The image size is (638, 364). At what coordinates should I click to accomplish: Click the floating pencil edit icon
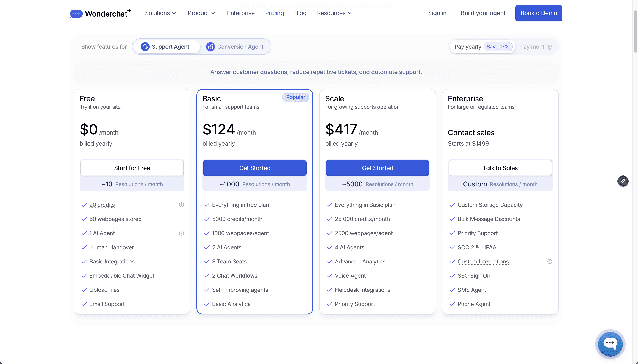coord(623,181)
